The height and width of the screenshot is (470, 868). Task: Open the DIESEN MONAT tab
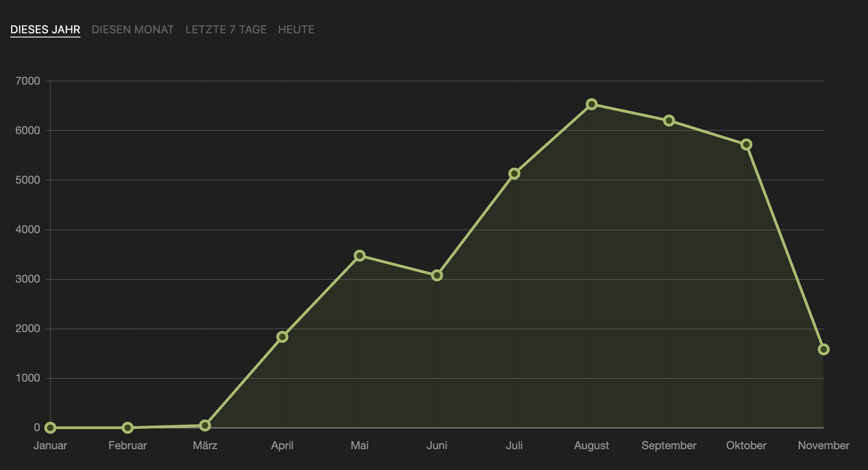(133, 29)
